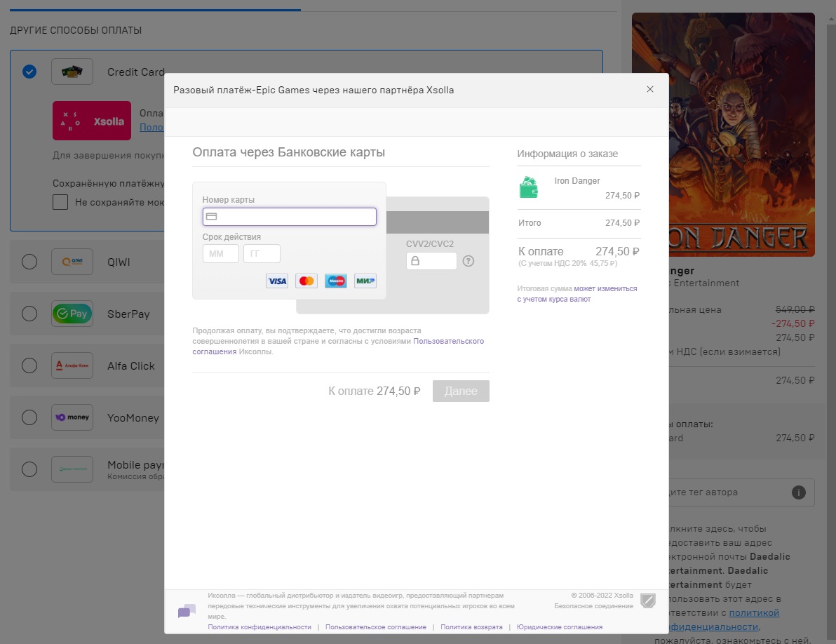Screen dimensions: 836x644
Task: Open Политика возврата footer link
Action: pos(471,627)
